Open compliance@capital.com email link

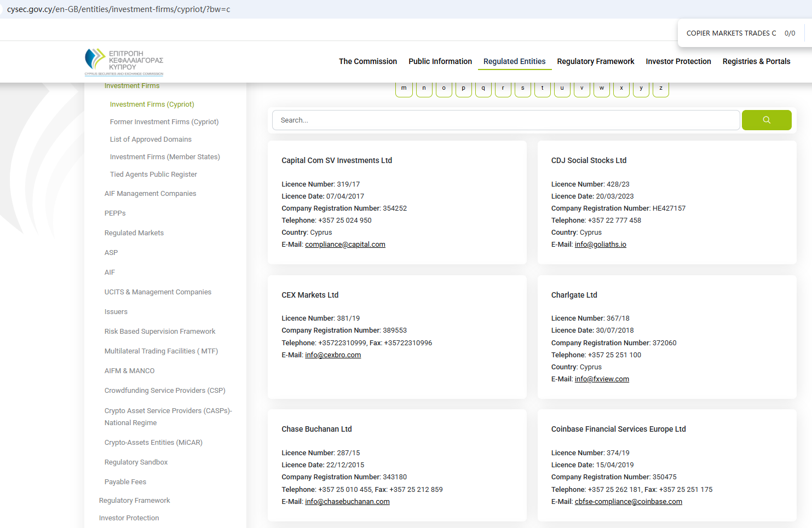(345, 245)
